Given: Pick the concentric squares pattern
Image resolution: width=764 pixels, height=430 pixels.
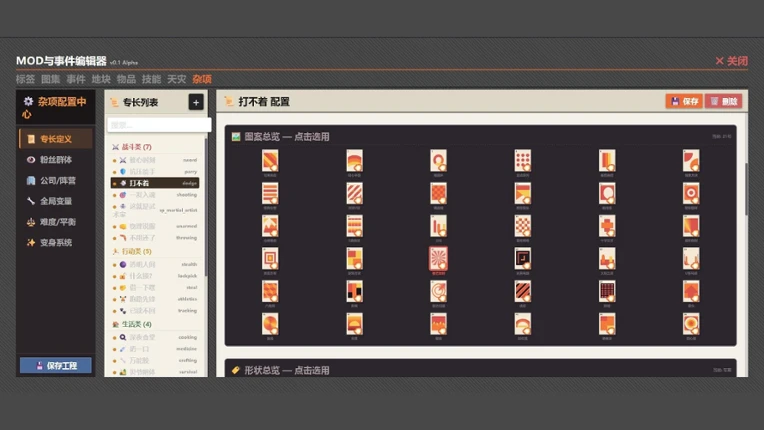Looking at the screenshot, I should [x=270, y=259].
